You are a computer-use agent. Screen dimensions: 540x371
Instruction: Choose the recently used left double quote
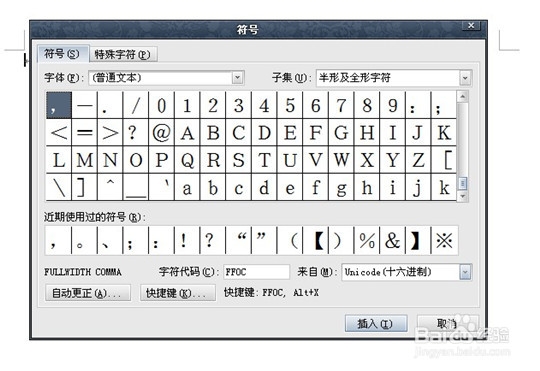[x=238, y=240]
